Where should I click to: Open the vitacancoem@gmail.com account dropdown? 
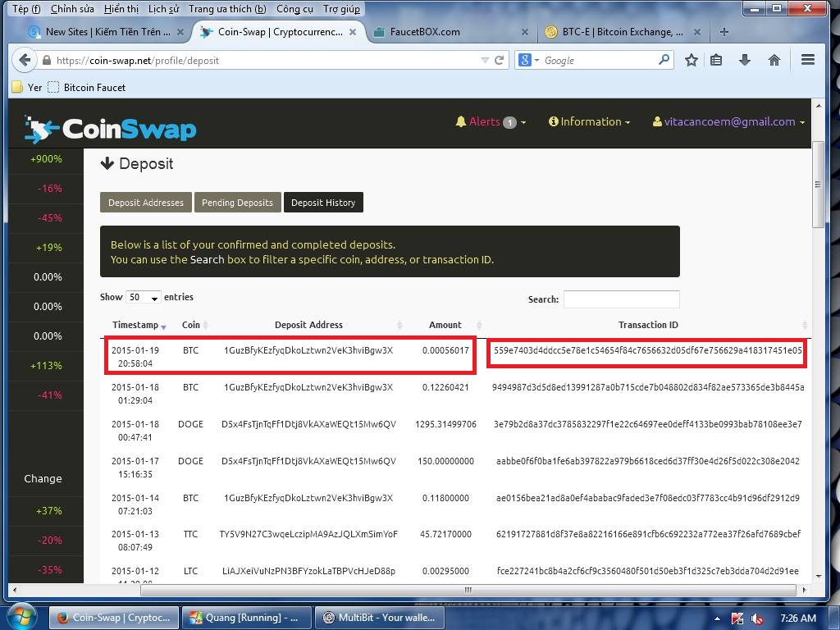tap(728, 121)
